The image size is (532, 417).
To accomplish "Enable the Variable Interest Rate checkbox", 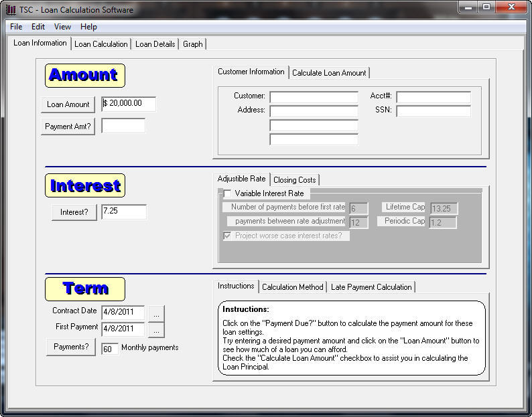I will 227,193.
